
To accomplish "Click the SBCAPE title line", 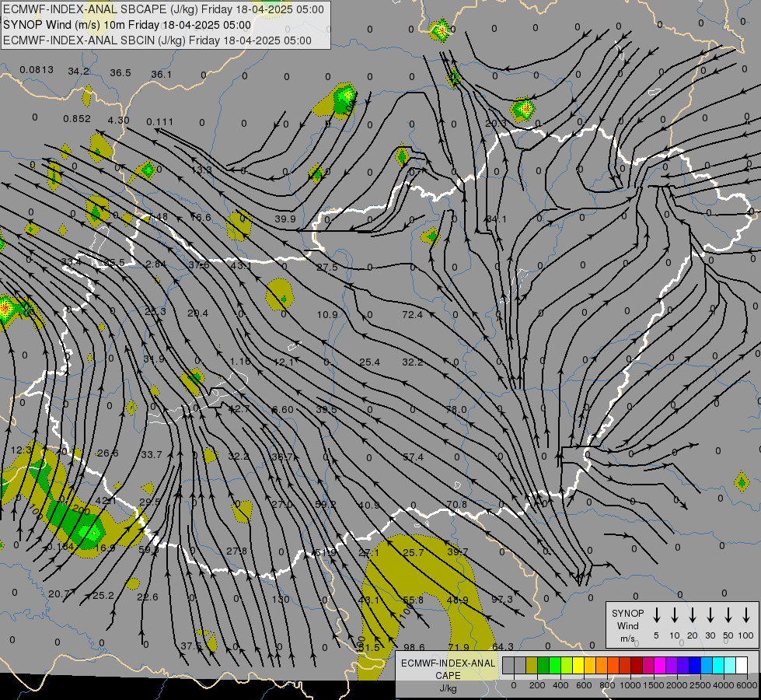I will click(x=163, y=9).
